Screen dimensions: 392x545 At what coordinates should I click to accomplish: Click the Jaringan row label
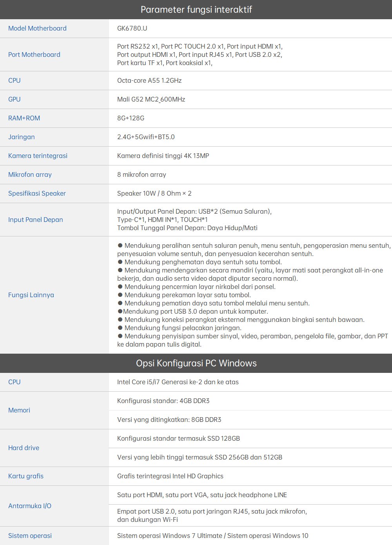pos(22,137)
